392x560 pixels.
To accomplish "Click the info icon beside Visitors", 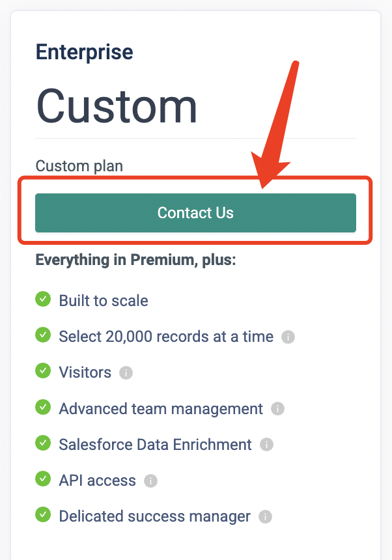I will pyautogui.click(x=126, y=373).
